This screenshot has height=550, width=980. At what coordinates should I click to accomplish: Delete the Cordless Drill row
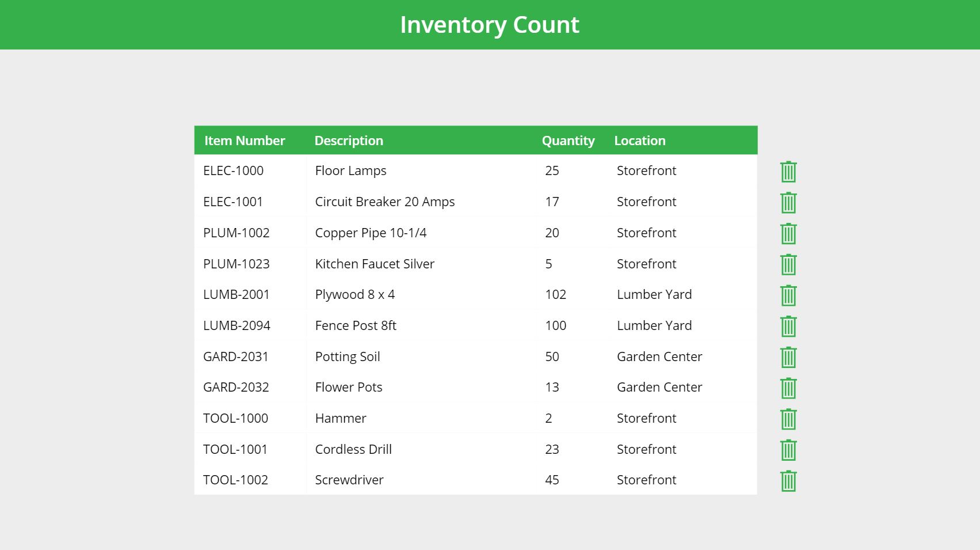tap(788, 450)
